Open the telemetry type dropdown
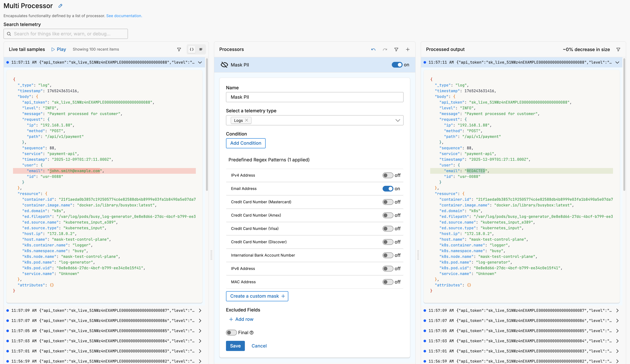 [x=398, y=120]
